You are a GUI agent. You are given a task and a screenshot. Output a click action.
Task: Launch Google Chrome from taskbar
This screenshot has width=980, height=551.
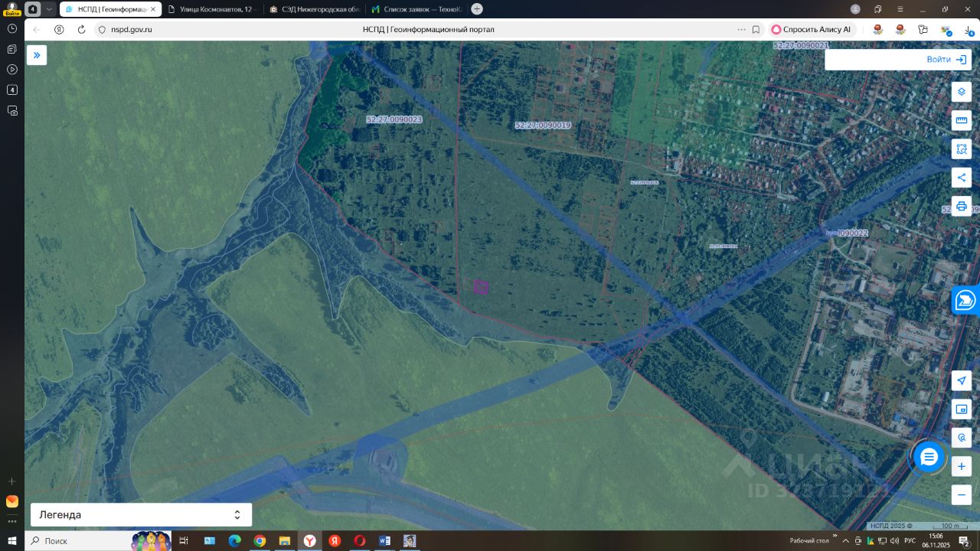[260, 541]
